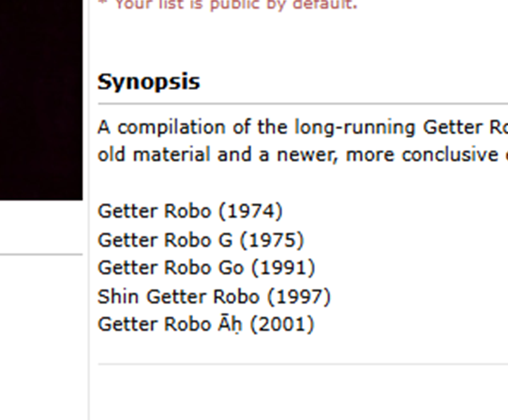Click the horizontal divider under Synopsis heading
The image size is (508, 420).
coord(302,104)
